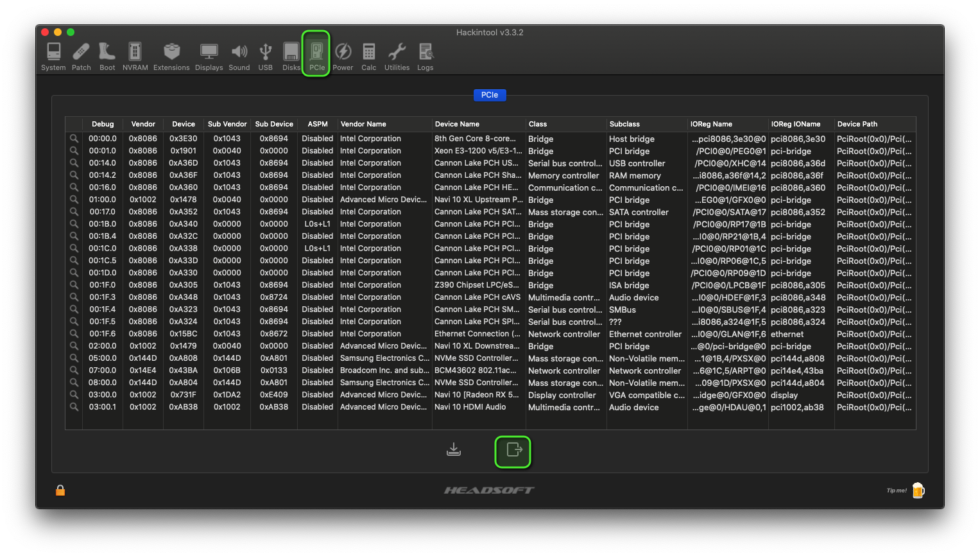Screen dimensions: 980x556
Task: Open the USB ports section
Action: coord(266,56)
